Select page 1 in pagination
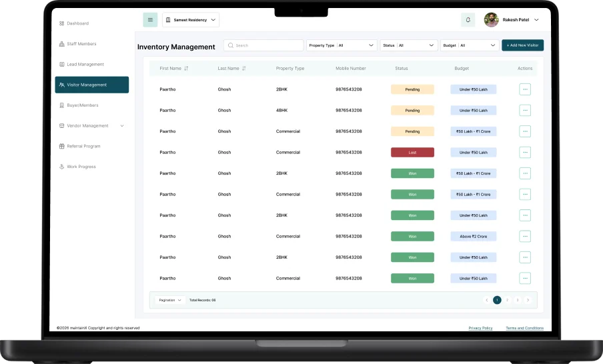This screenshot has height=364, width=603. [x=497, y=300]
